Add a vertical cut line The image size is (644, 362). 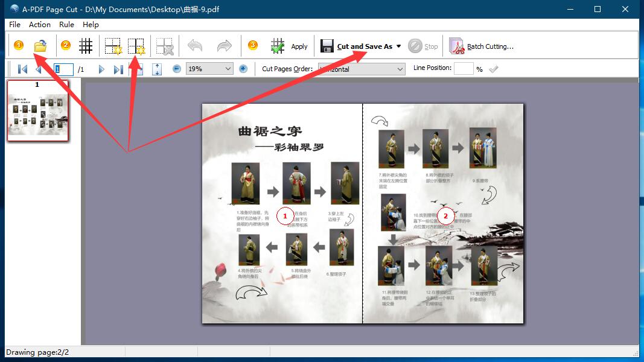coord(136,46)
